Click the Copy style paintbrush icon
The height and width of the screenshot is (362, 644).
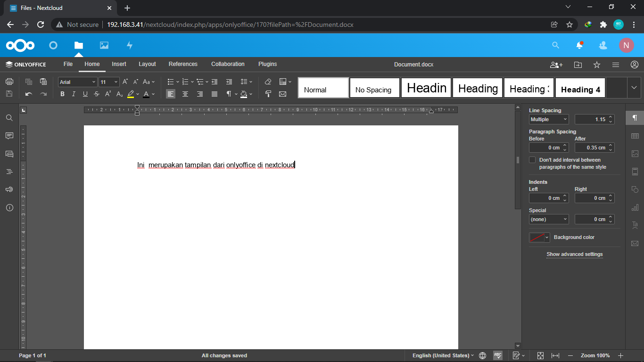point(268,94)
